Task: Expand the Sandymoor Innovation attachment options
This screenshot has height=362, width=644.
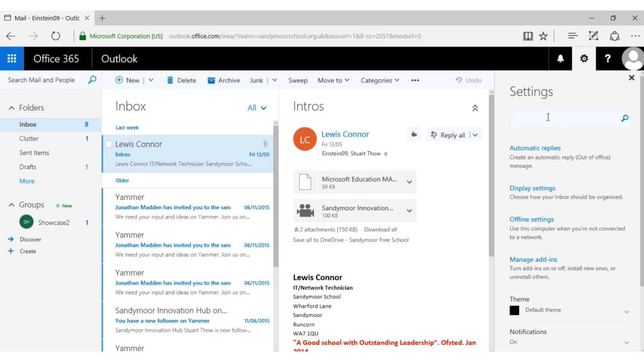Action: (409, 211)
